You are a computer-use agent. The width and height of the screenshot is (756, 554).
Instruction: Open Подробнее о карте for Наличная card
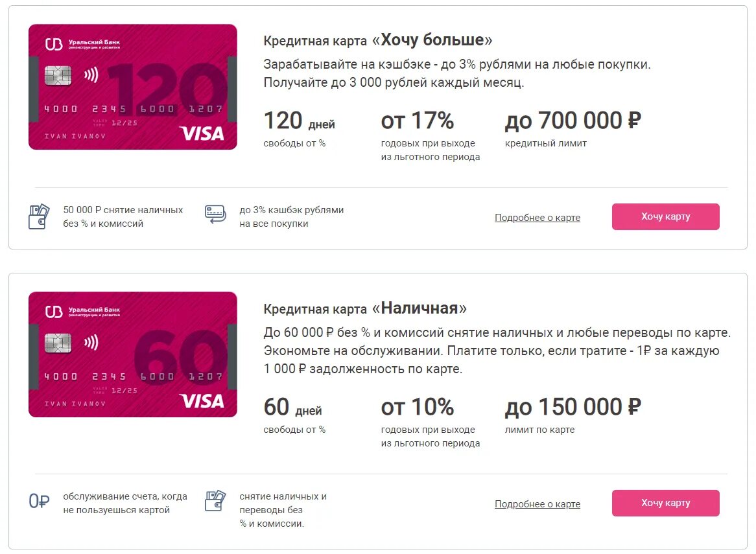coord(537,504)
